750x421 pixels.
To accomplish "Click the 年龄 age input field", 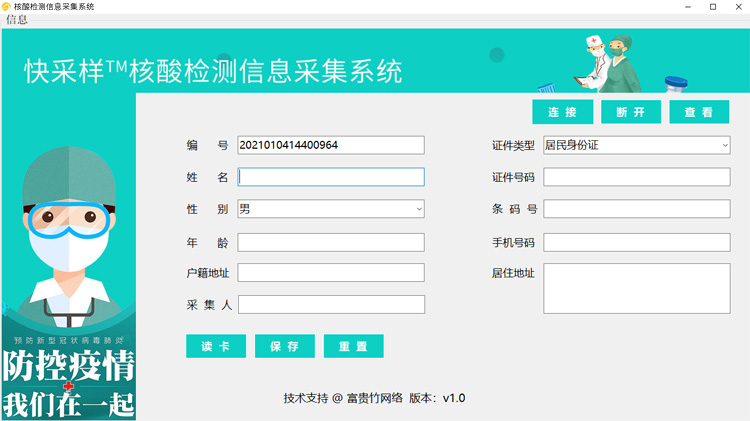I will tap(331, 243).
